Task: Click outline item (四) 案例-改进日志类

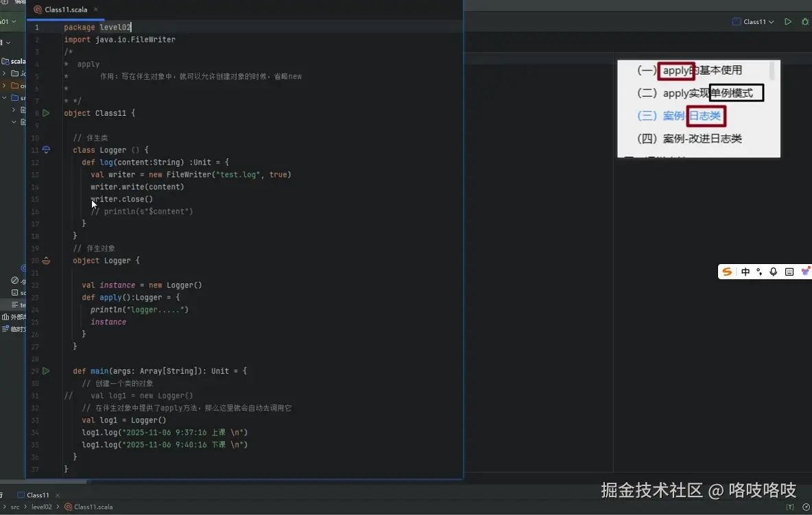Action: [689, 139]
